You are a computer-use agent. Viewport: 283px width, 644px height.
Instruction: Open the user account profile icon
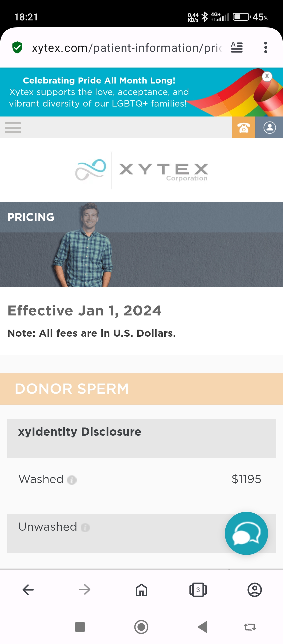pyautogui.click(x=269, y=127)
